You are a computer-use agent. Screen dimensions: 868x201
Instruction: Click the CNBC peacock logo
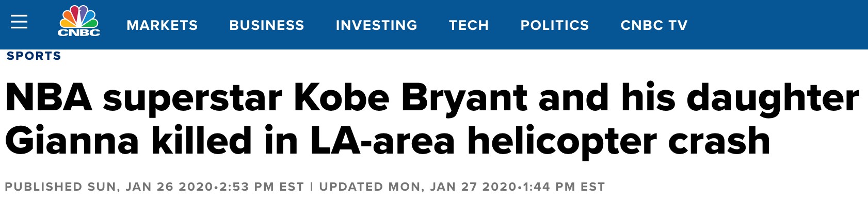[79, 21]
